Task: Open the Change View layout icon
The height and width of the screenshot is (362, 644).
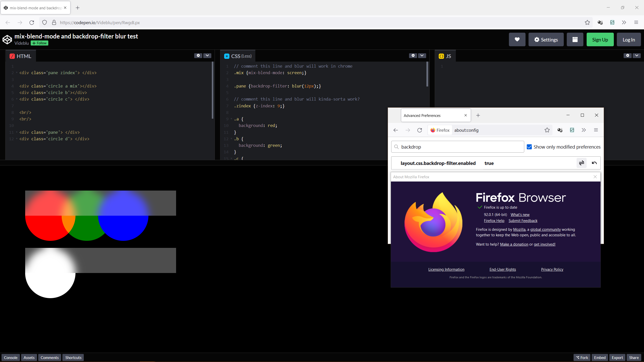Action: 575,39
